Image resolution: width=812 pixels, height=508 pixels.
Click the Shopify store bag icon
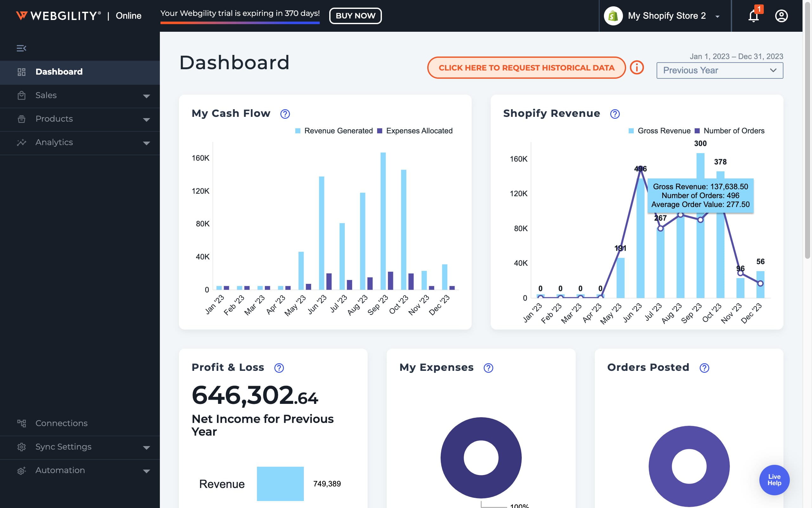(x=613, y=16)
